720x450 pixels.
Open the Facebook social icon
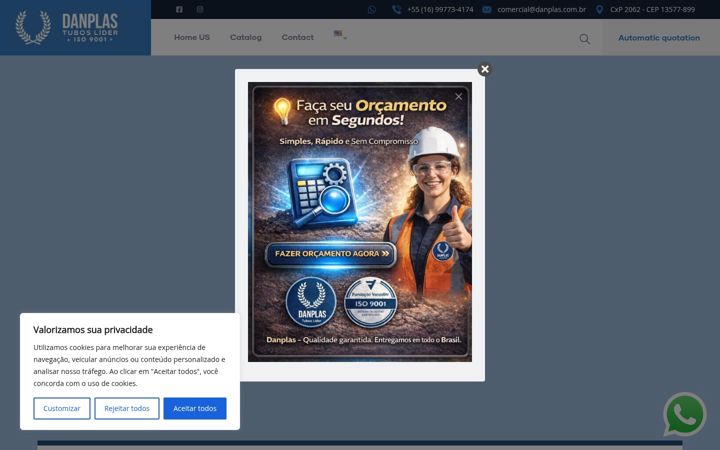(x=179, y=9)
